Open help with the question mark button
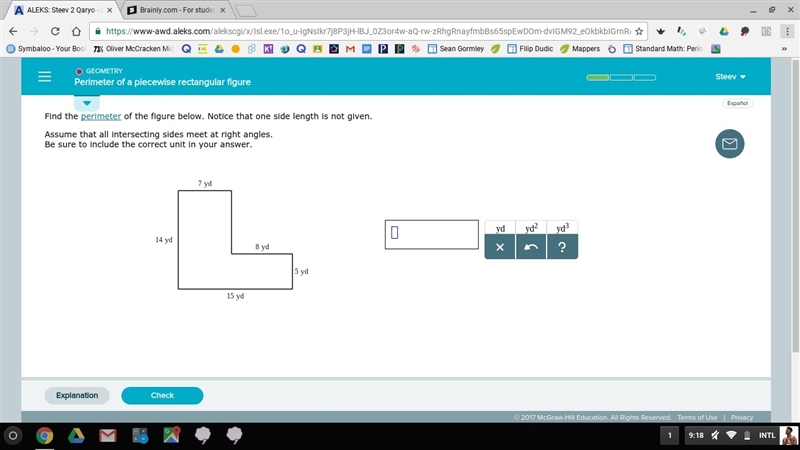 562,247
